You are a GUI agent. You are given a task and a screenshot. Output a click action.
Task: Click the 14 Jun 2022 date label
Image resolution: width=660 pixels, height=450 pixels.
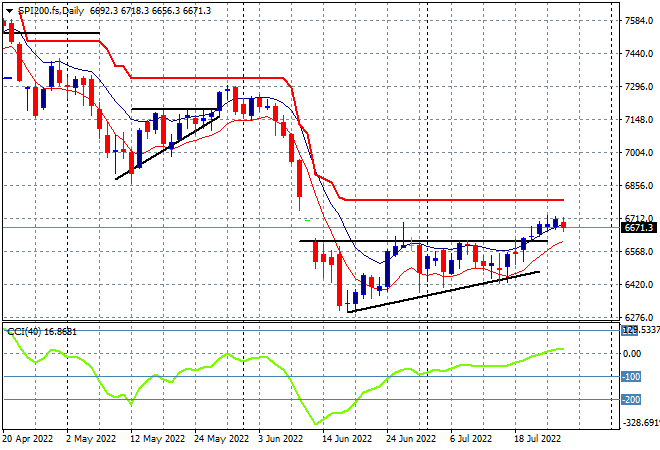point(347,439)
